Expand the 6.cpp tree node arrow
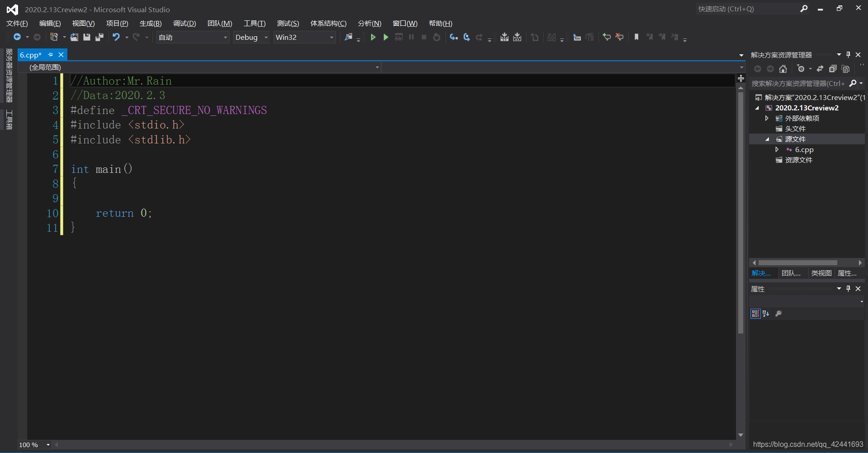The image size is (868, 453). click(x=777, y=149)
